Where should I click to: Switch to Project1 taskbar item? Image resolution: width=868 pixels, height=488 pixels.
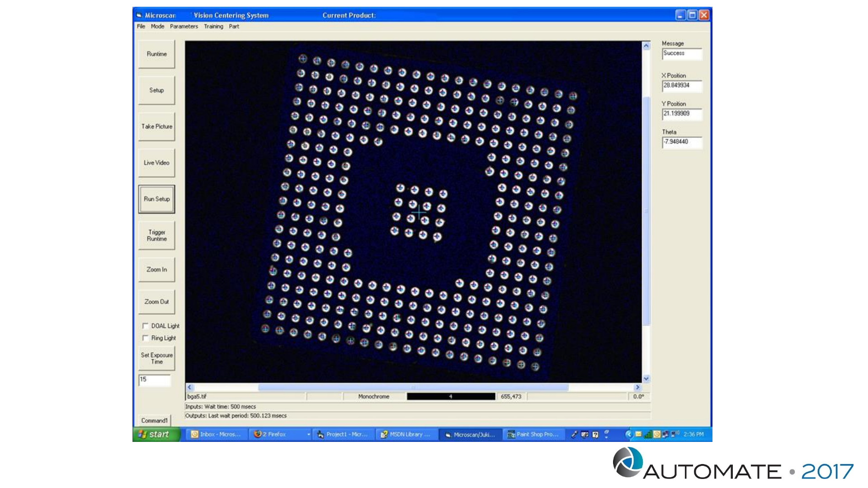[343, 434]
